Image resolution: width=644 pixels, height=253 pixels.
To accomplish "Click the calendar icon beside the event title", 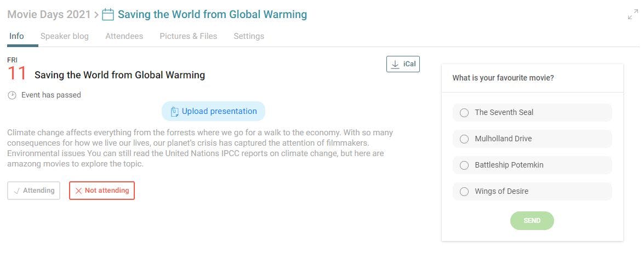I will click(107, 14).
